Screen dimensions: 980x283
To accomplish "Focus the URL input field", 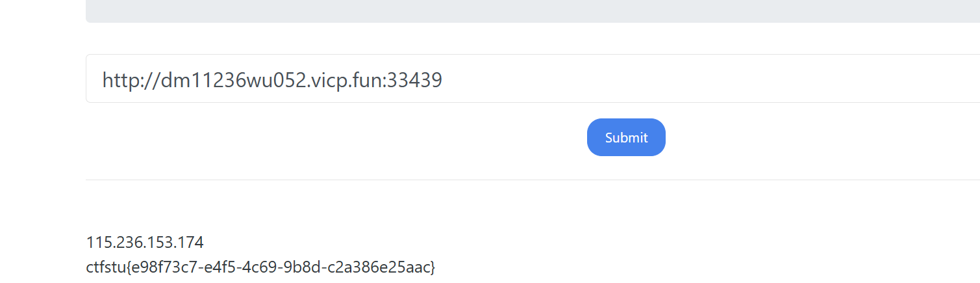I will coord(533,79).
